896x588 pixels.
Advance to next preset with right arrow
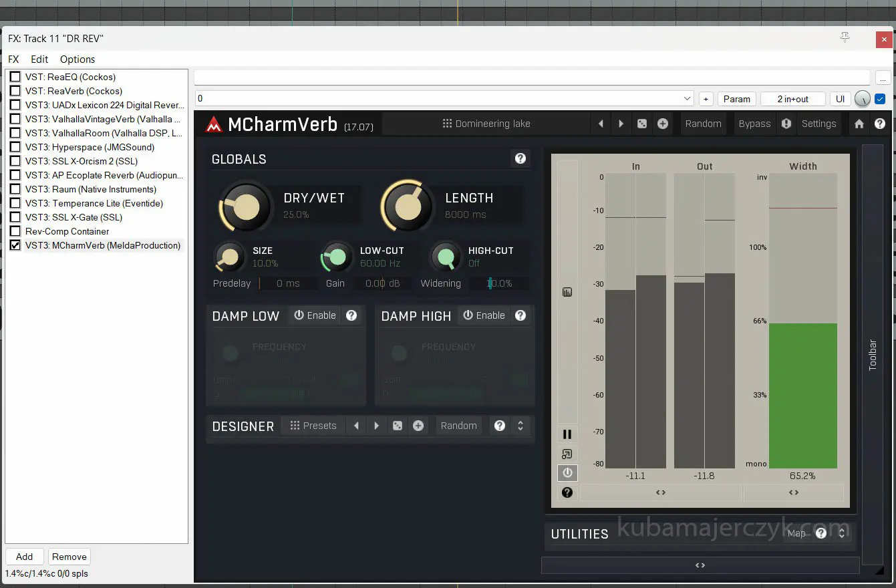(621, 124)
